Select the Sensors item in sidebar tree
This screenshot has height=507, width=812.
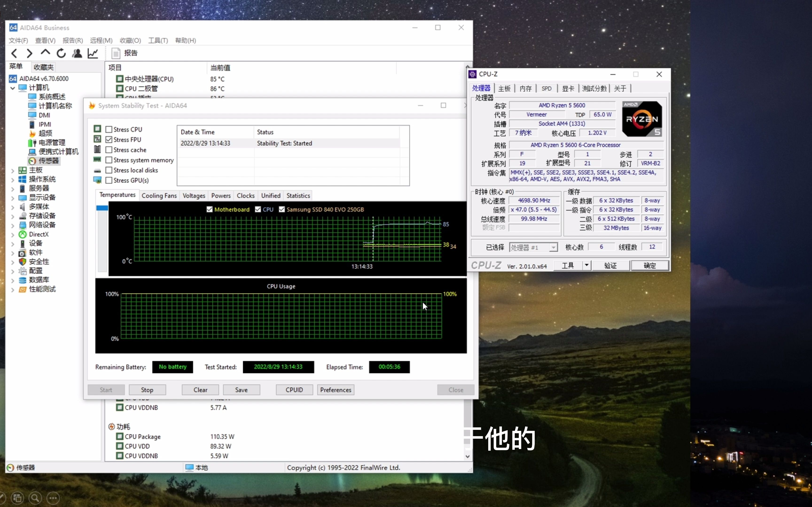pyautogui.click(x=48, y=161)
